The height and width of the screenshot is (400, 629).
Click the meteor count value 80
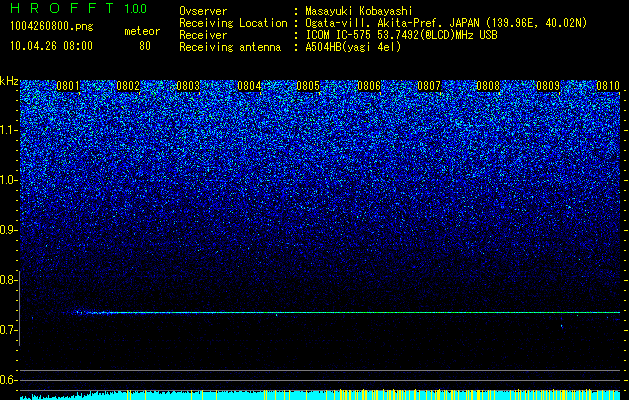(145, 46)
